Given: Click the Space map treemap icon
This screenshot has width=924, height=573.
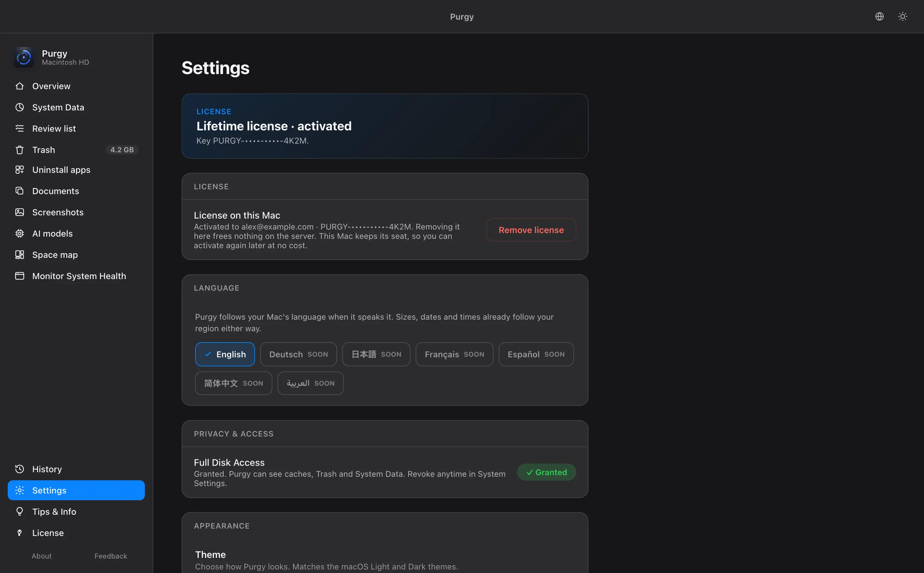Looking at the screenshot, I should [20, 254].
